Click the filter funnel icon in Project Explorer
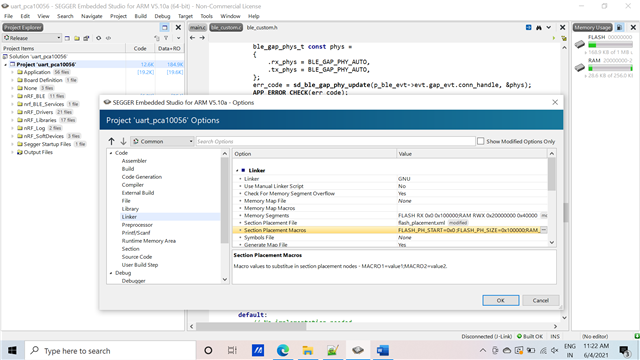 pos(166,38)
